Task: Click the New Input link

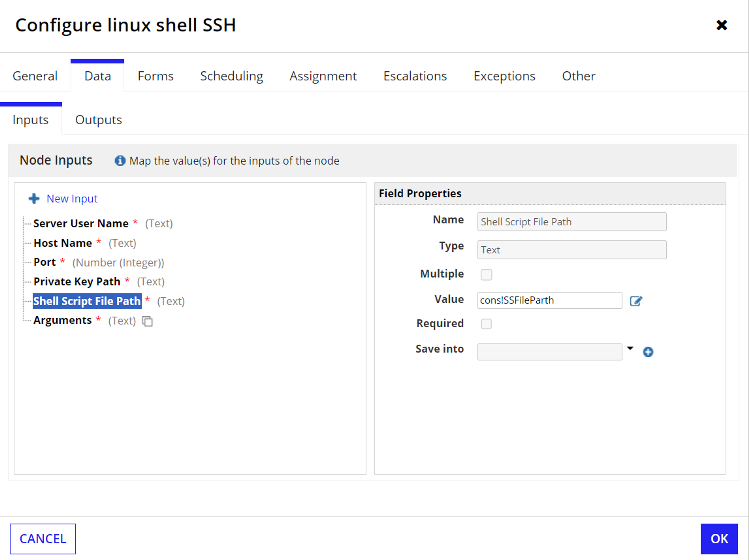Action: coord(72,199)
